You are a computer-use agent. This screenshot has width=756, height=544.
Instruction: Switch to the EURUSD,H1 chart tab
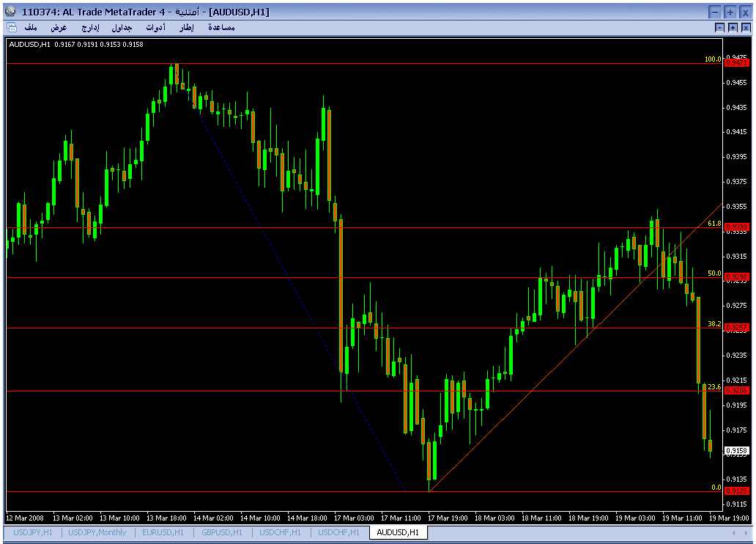click(163, 532)
